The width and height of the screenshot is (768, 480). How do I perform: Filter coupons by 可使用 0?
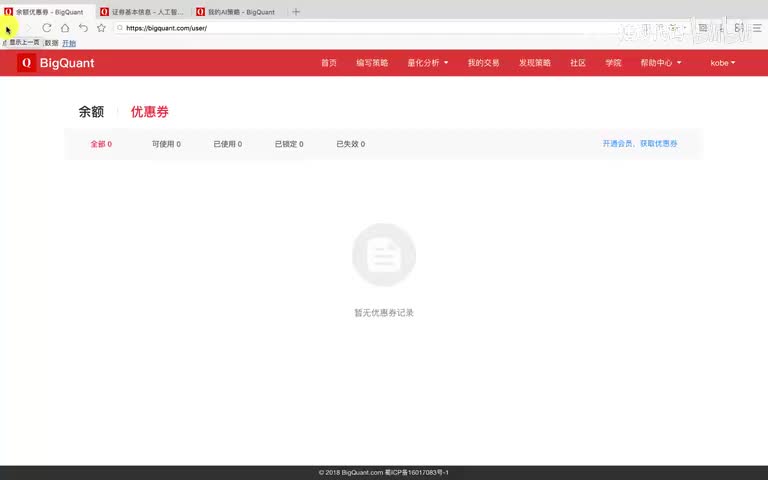166,144
